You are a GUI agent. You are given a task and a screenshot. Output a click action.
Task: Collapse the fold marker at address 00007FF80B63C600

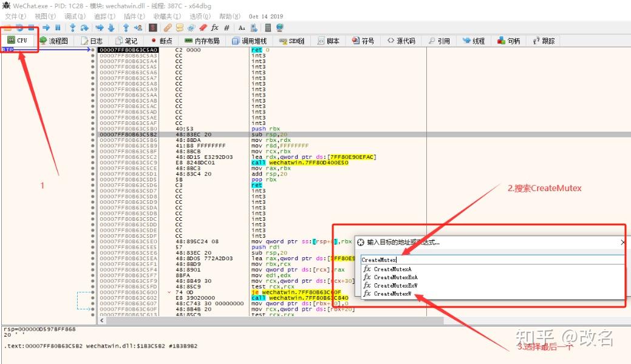pyautogui.click(x=169, y=292)
